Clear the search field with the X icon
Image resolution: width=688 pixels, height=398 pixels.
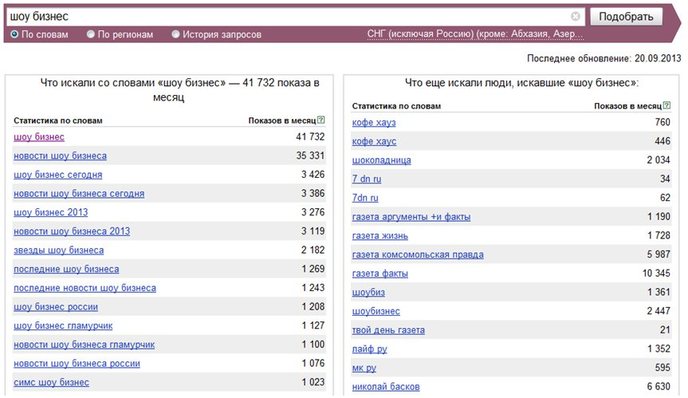pos(575,16)
